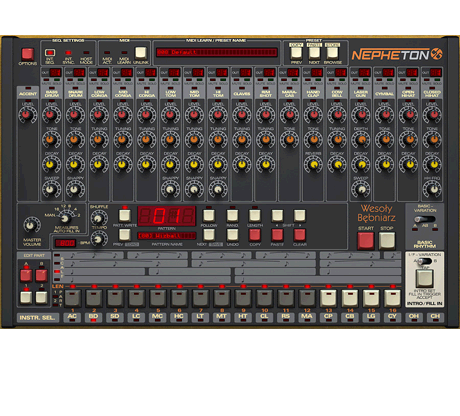
Task: Mute the Cymbal channel
Action: tap(379, 80)
